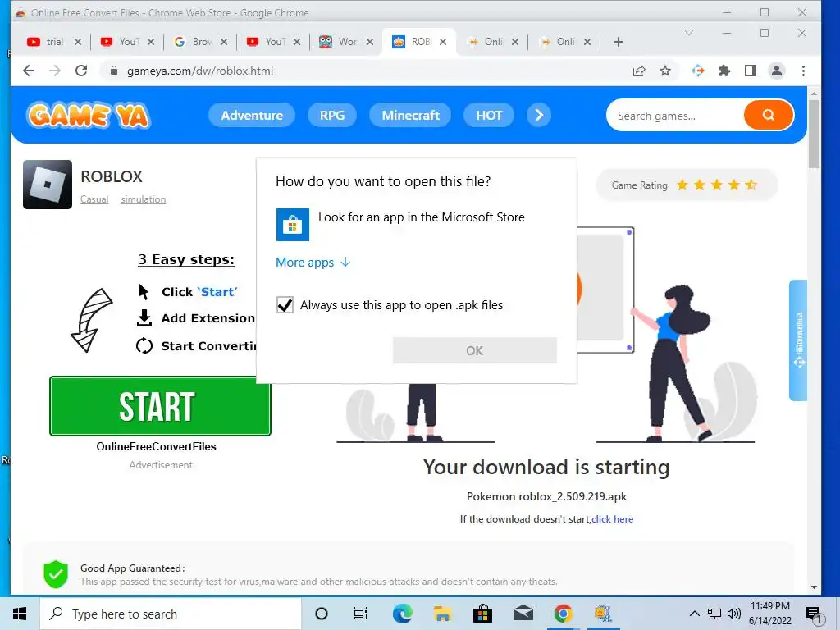Click the Windows taskbar search box
This screenshot has height=630, width=840.
coord(171,614)
